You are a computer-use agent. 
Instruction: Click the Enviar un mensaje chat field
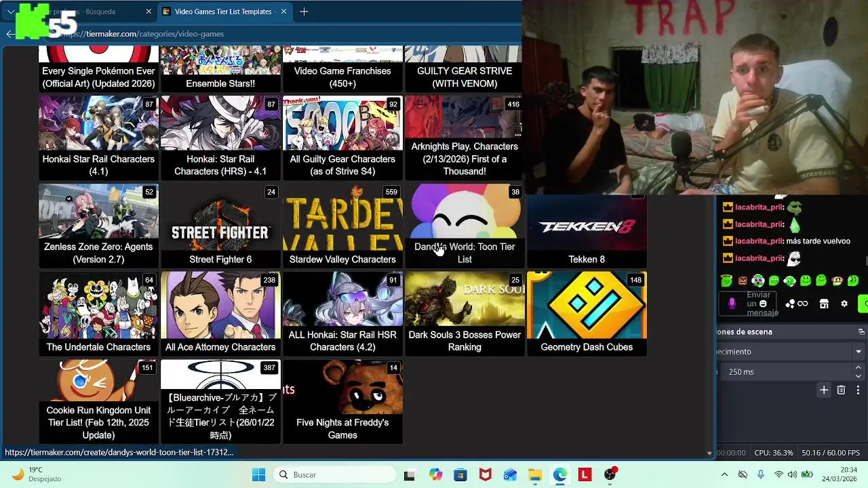tap(748, 304)
